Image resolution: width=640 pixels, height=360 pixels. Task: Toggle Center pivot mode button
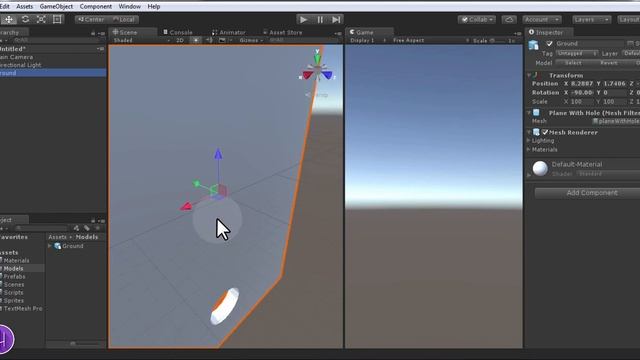point(91,19)
